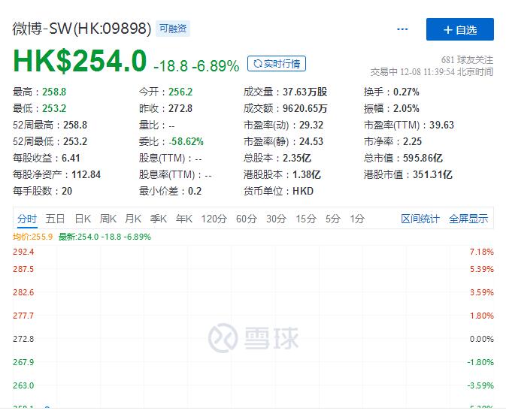Click the 成交额 value 9620.65万
The width and height of the screenshot is (506, 420).
click(305, 108)
